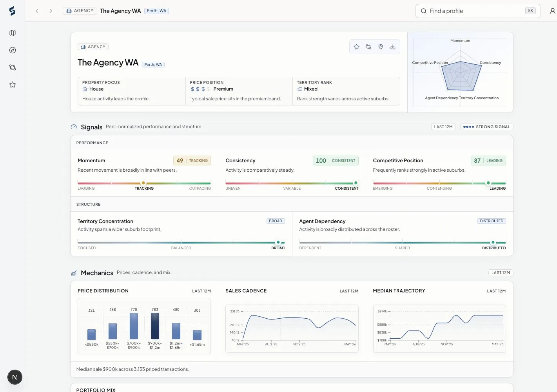This screenshot has width=557, height=392.
Task: Click the radar chart thumbnail
Action: click(x=460, y=73)
